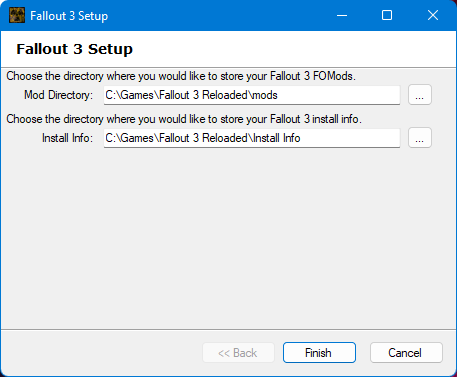
Task: Click the window title text in title bar
Action: coord(69,16)
